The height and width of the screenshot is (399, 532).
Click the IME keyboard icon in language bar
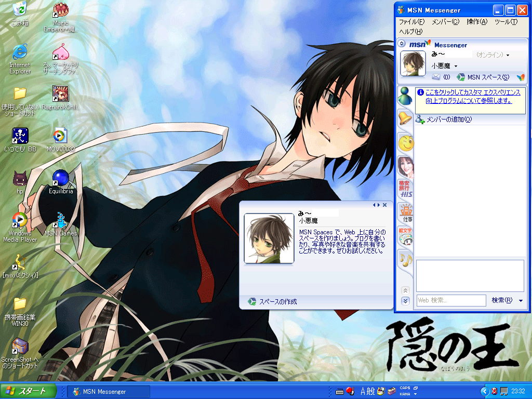(340, 392)
